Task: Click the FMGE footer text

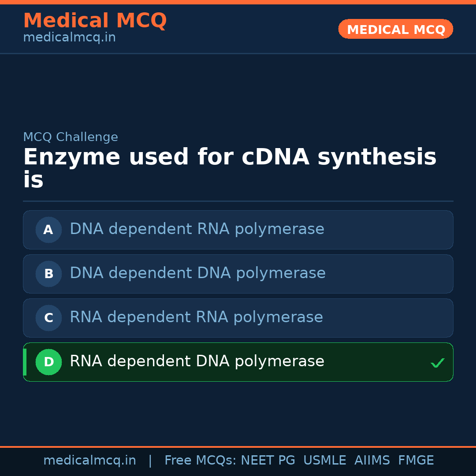Action: tap(416, 461)
